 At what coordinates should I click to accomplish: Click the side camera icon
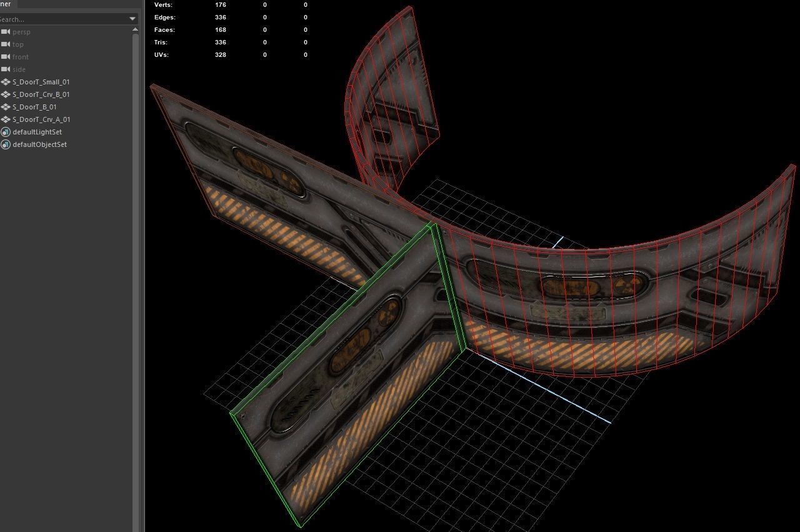coord(6,69)
